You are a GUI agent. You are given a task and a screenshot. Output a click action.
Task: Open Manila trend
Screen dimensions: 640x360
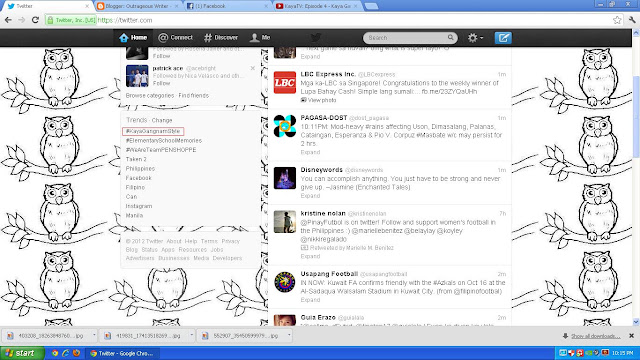pos(134,216)
